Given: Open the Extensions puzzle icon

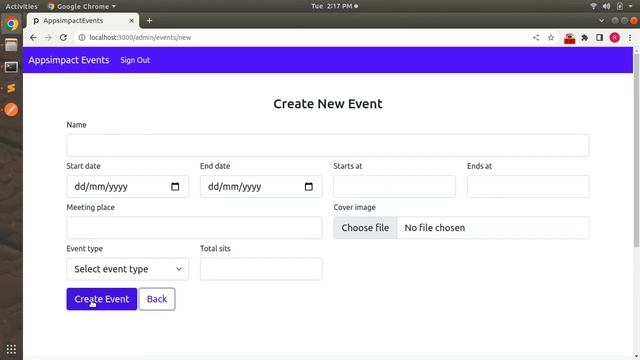Looking at the screenshot, I should pos(584,38).
